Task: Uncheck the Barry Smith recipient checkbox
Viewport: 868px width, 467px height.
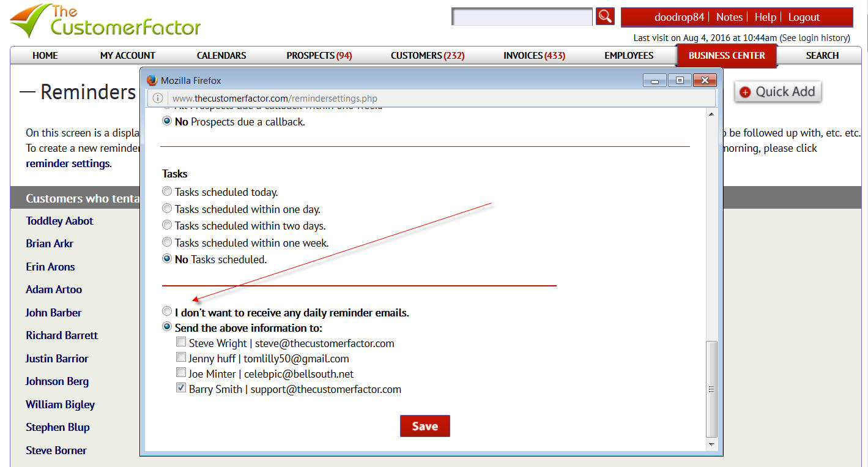Action: 181,388
